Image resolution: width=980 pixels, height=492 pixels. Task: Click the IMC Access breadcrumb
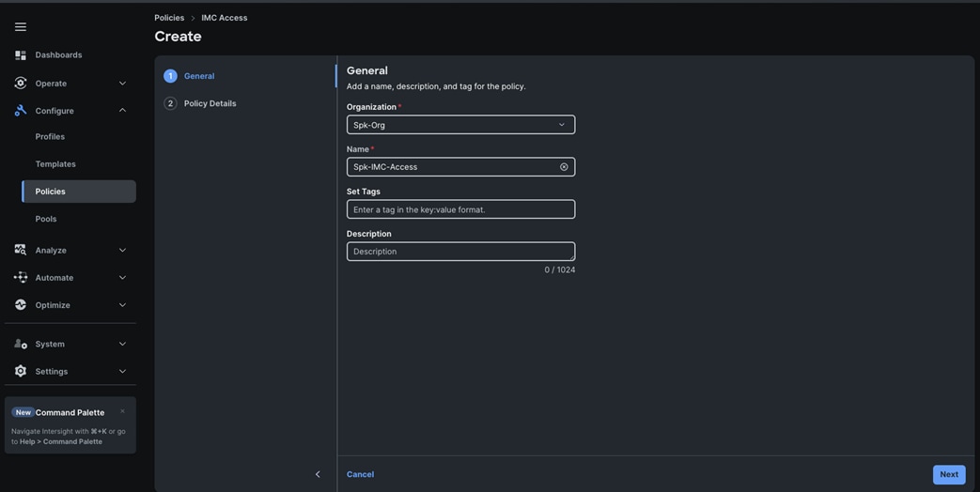[x=225, y=18]
